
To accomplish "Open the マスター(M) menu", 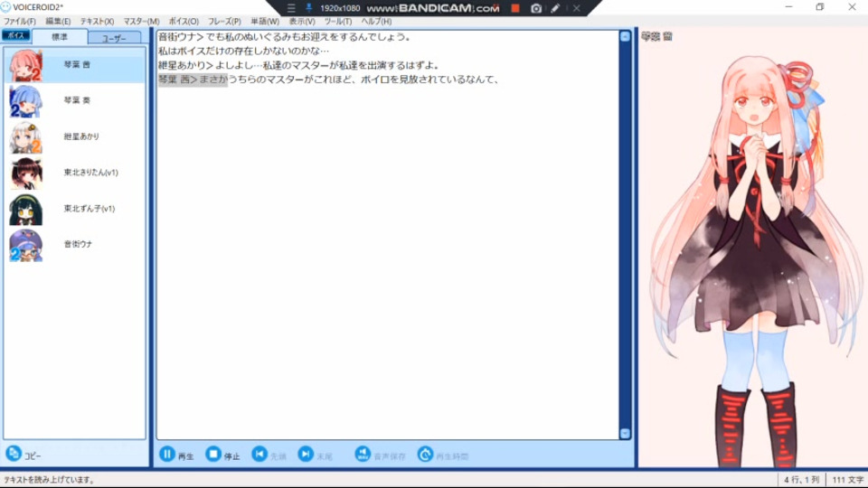I will (141, 21).
